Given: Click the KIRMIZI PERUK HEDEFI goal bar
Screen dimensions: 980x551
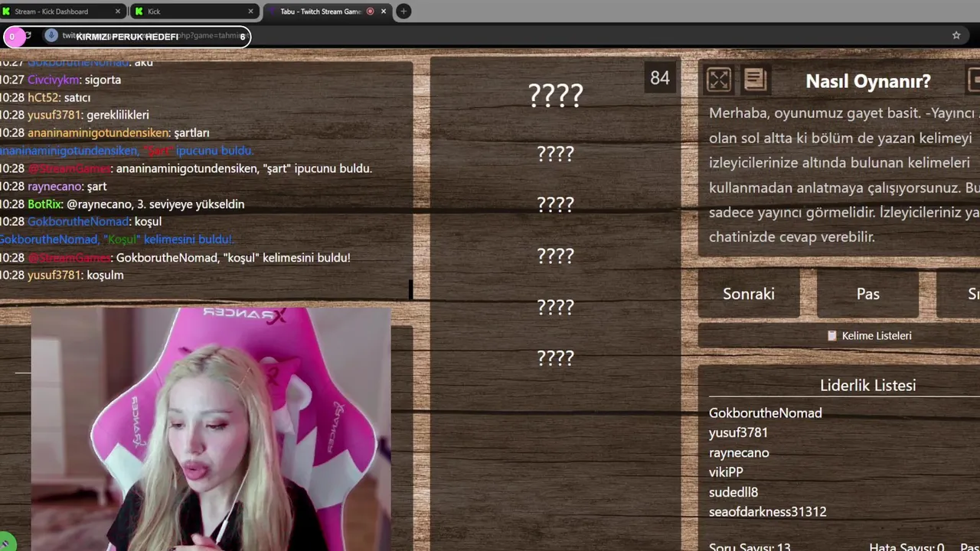Looking at the screenshot, I should click(127, 36).
